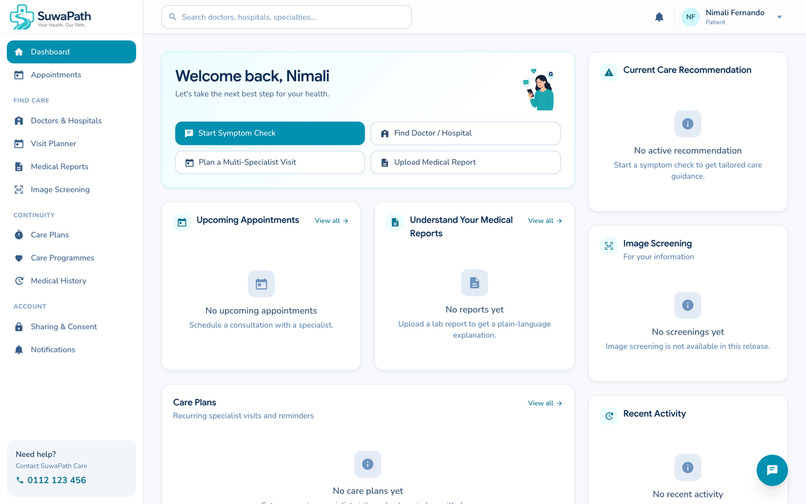Open the floating chat button
This screenshot has width=806, height=504.
coord(772,470)
